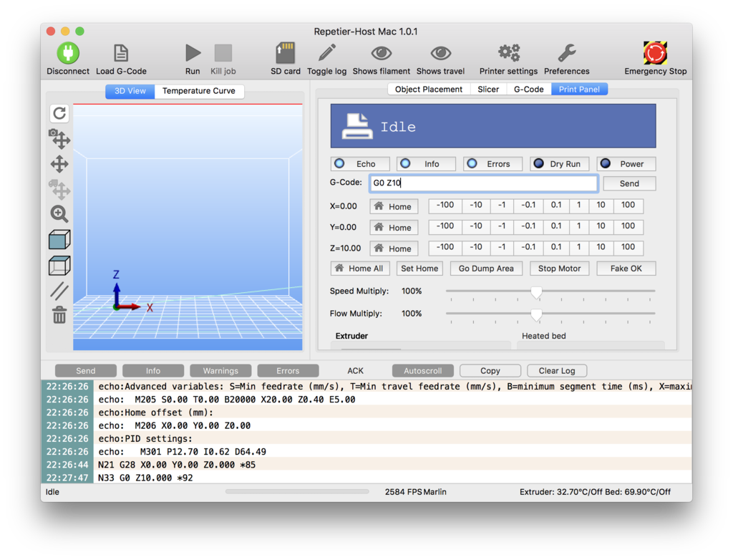
Task: Click the Idle printer status banner
Action: click(493, 126)
